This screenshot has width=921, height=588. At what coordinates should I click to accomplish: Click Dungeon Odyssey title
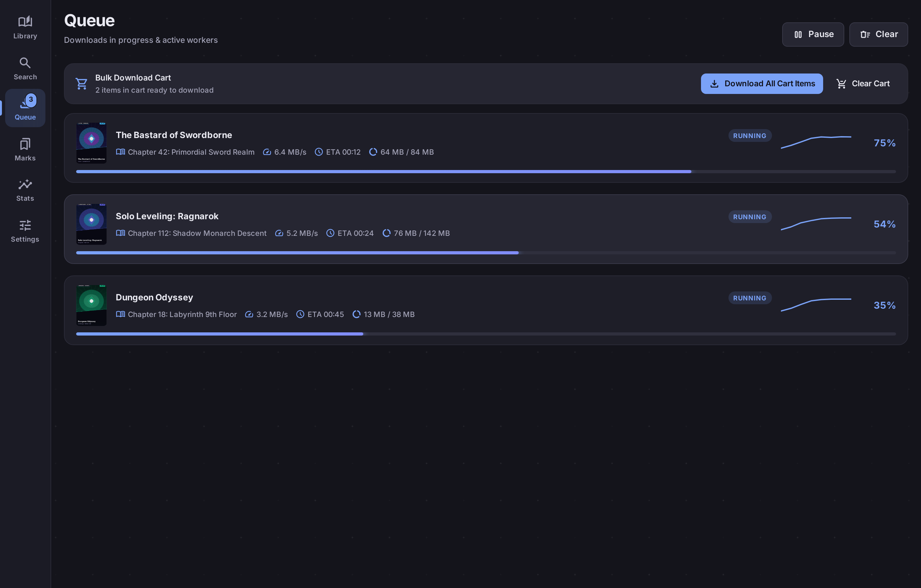tap(154, 298)
